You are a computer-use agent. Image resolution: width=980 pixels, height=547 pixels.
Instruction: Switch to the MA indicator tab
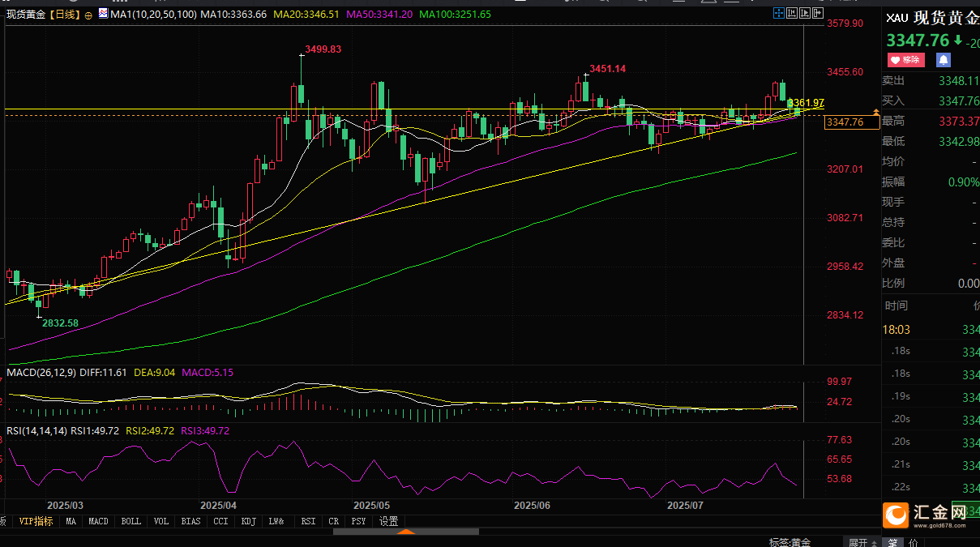[71, 521]
